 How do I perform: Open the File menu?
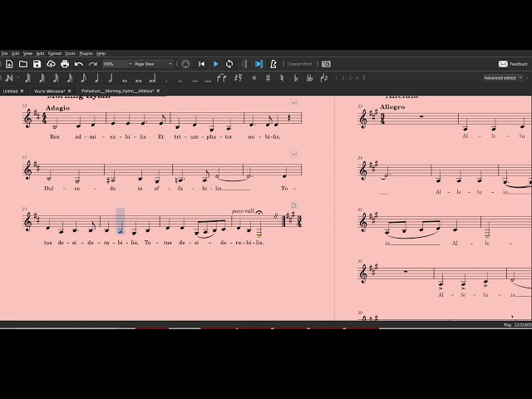pos(4,53)
